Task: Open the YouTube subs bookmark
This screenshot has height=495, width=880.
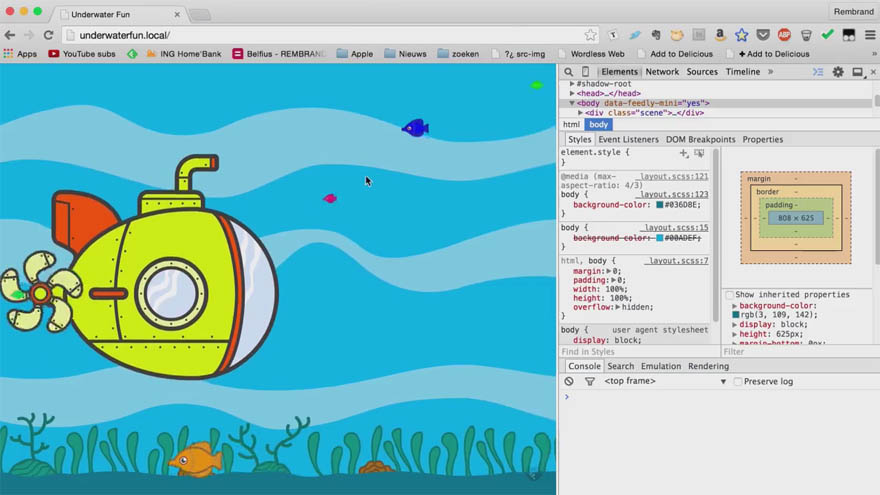Action: point(81,54)
